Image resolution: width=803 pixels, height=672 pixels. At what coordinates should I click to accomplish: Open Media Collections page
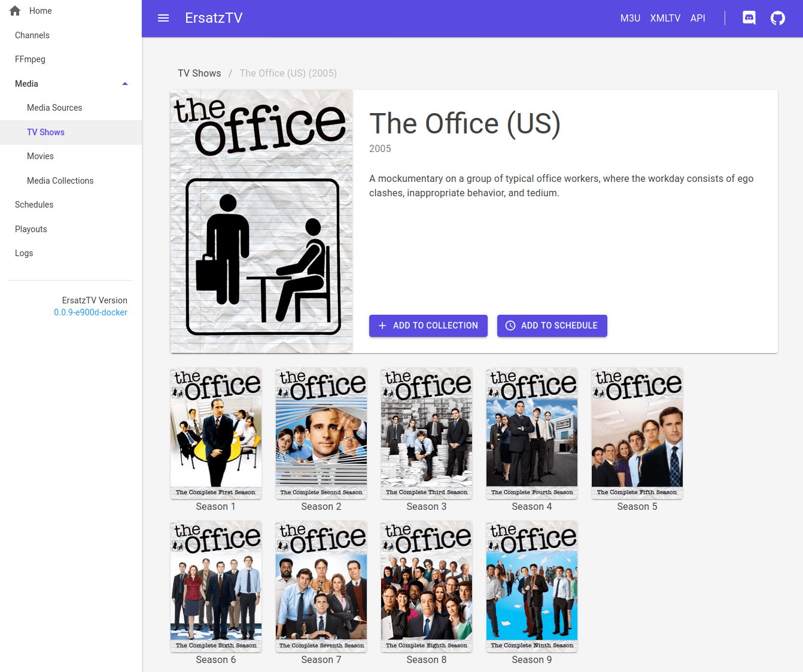coord(71,181)
